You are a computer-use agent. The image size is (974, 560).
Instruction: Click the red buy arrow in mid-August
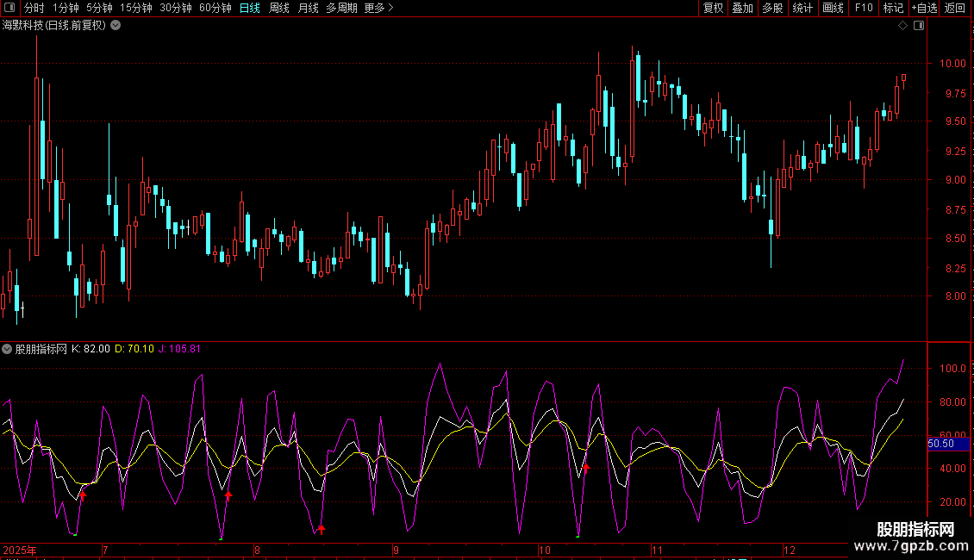322,529
